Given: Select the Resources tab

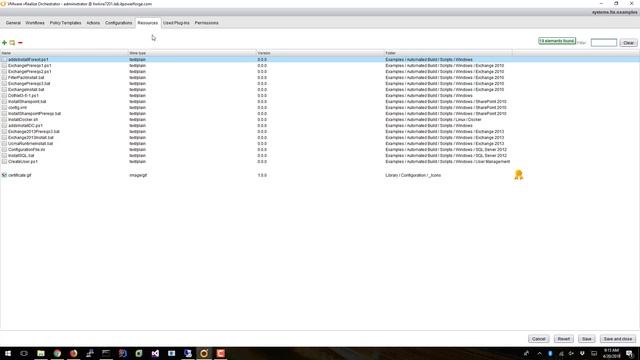Looking at the screenshot, I should pyautogui.click(x=147, y=23).
